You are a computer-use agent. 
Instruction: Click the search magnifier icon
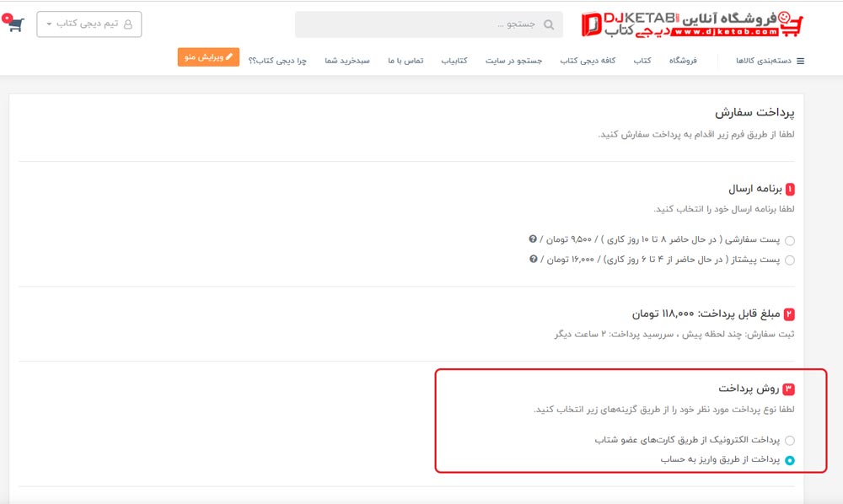(549, 24)
